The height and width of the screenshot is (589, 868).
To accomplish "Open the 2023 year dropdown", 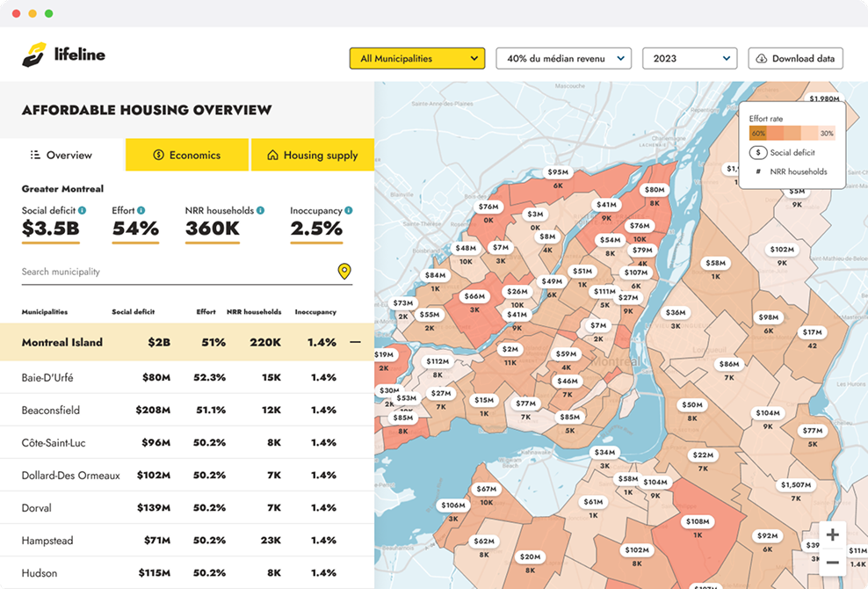I will [690, 58].
